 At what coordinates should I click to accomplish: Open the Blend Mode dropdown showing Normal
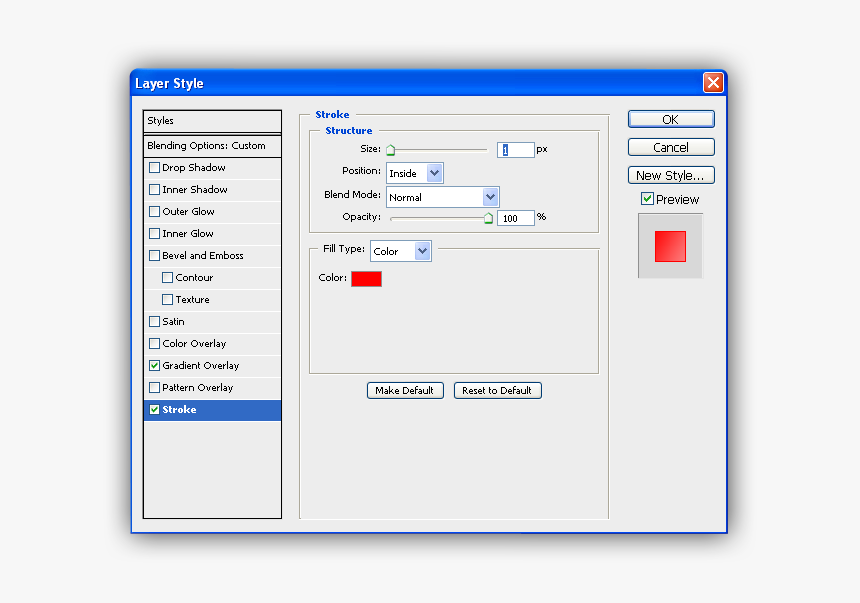pyautogui.click(x=443, y=197)
